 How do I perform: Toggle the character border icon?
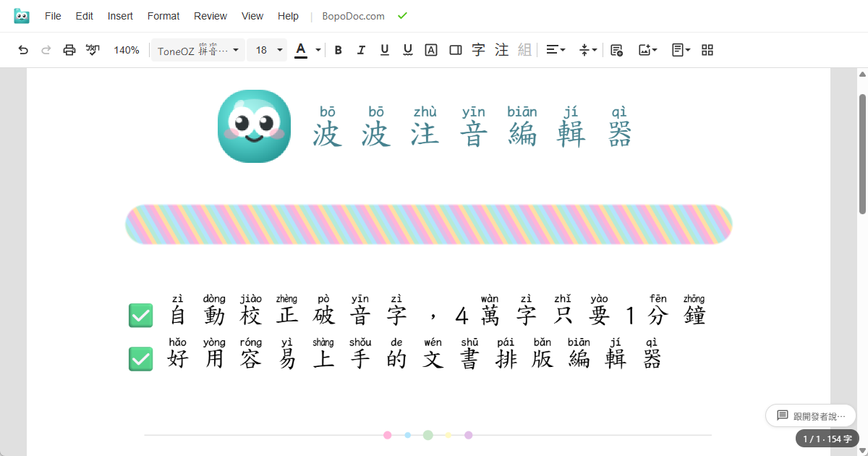pos(455,50)
